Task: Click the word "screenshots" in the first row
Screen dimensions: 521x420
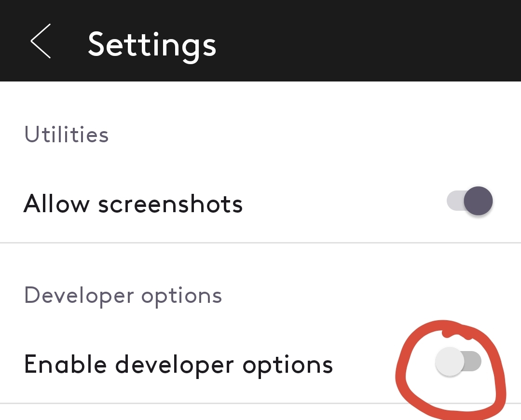Action: coord(170,203)
